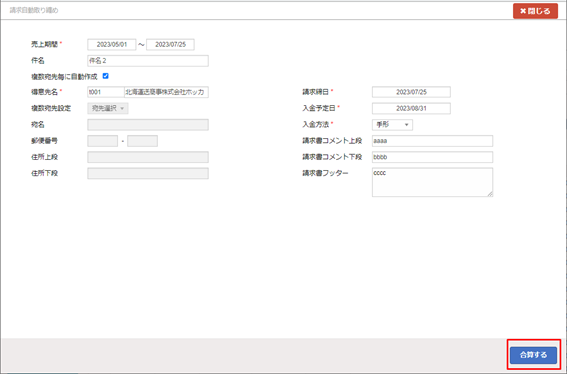
Task: Click the 請求書コメント下段 field with bbbb
Action: [x=432, y=157]
